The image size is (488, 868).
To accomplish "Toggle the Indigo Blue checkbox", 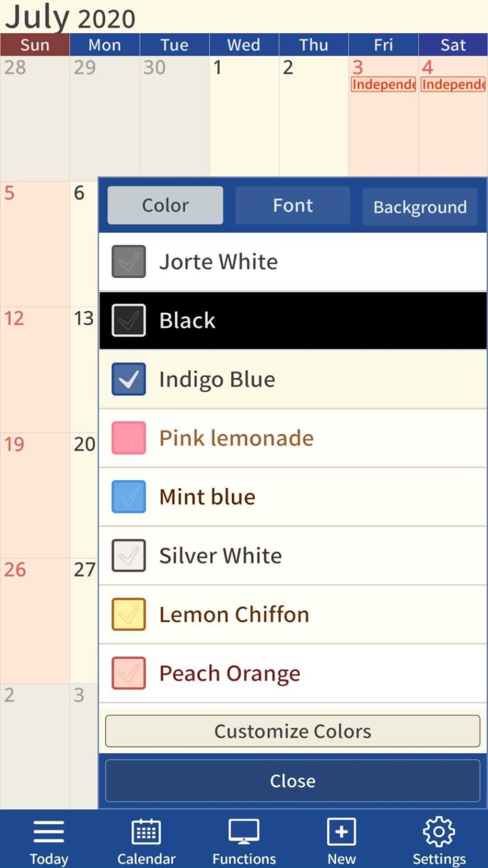I will point(129,379).
